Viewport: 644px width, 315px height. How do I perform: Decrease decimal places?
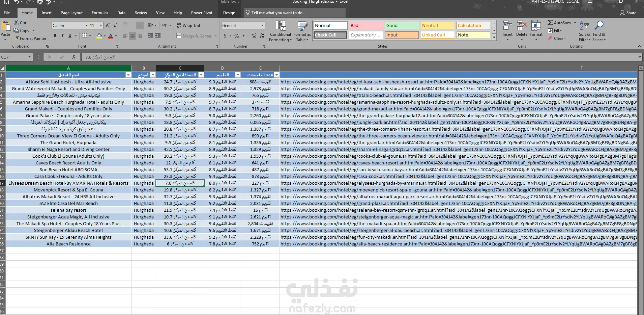262,36
